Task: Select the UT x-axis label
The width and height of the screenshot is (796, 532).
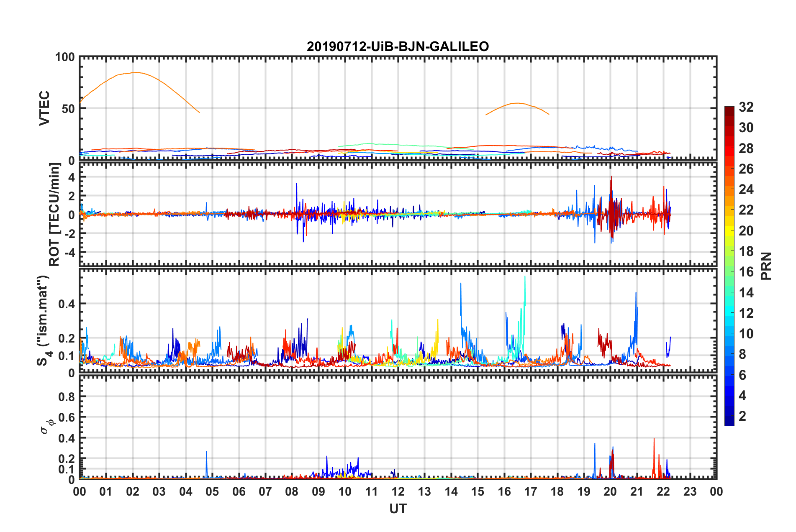Action: tap(398, 509)
